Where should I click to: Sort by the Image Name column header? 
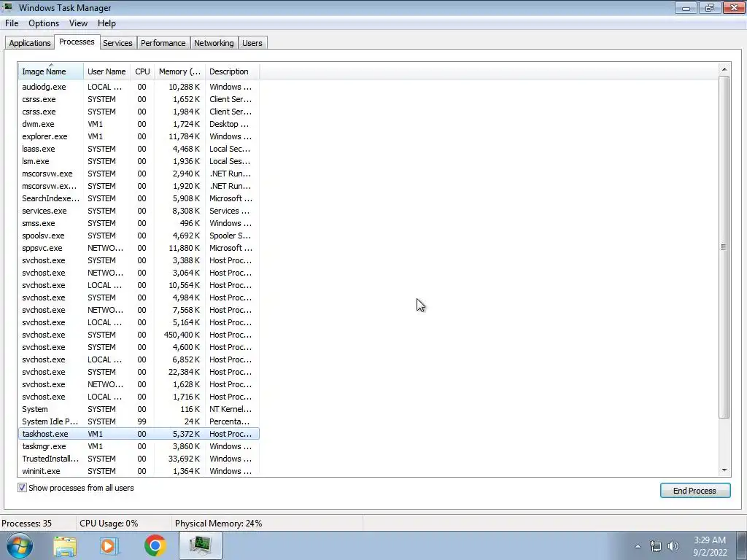(x=51, y=71)
